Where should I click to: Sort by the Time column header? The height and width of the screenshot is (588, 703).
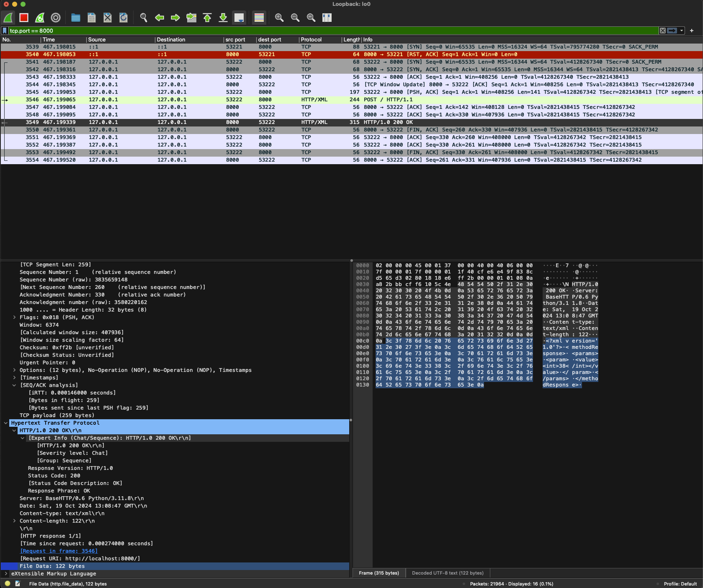click(x=64, y=40)
